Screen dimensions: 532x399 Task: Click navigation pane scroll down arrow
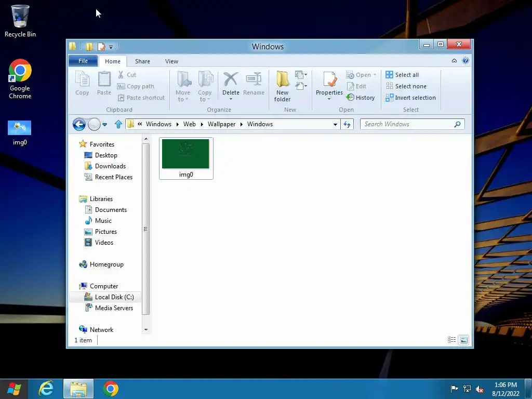click(x=146, y=329)
